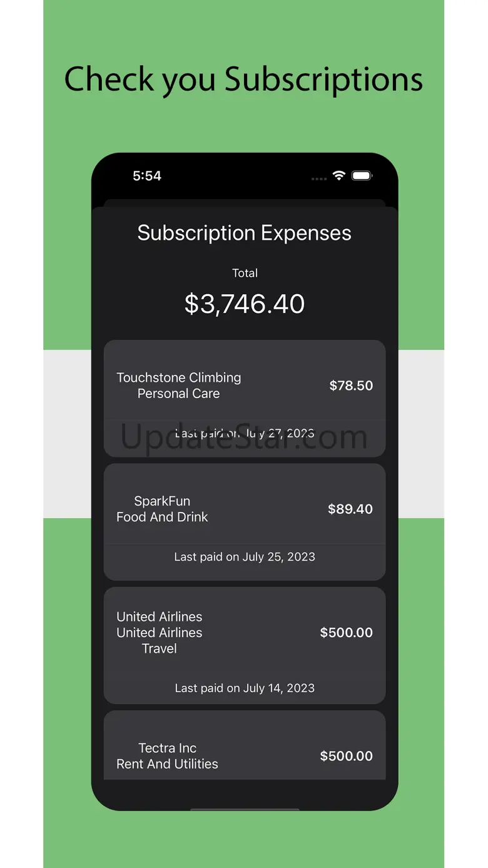Tap the 5:54 clock in status bar

[147, 176]
